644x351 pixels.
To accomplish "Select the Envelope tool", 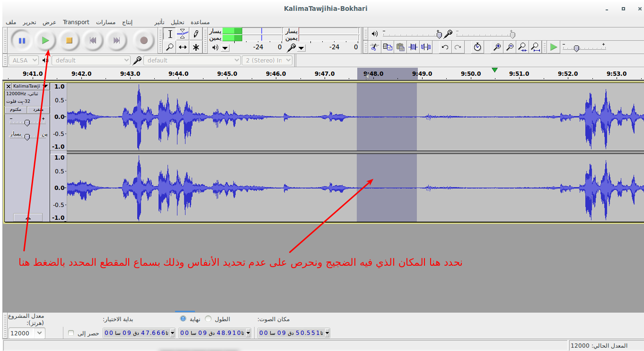I will pyautogui.click(x=183, y=34).
